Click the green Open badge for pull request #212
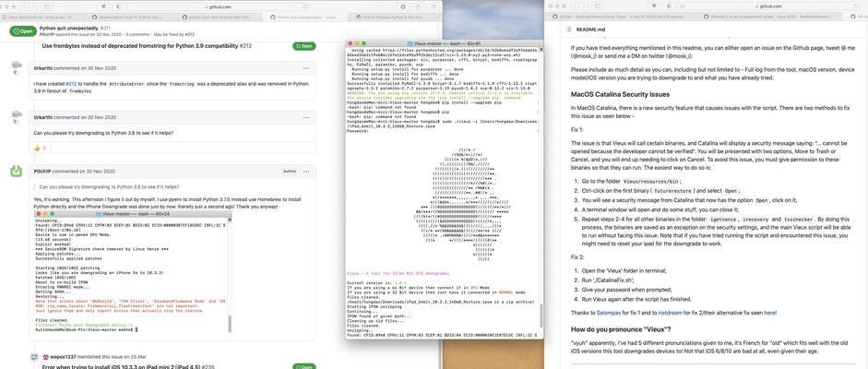 (303, 46)
